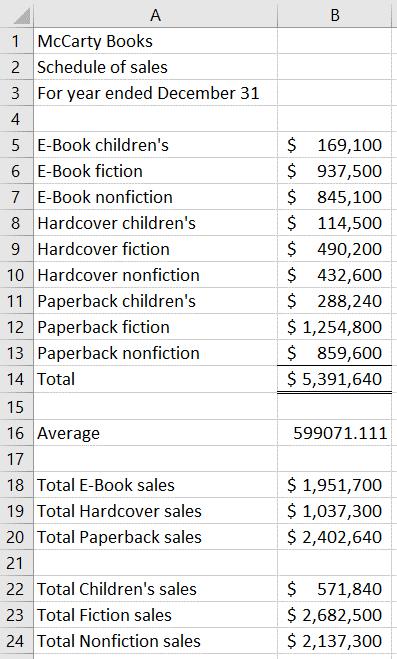Click the Total Children's sales cell

point(155,589)
